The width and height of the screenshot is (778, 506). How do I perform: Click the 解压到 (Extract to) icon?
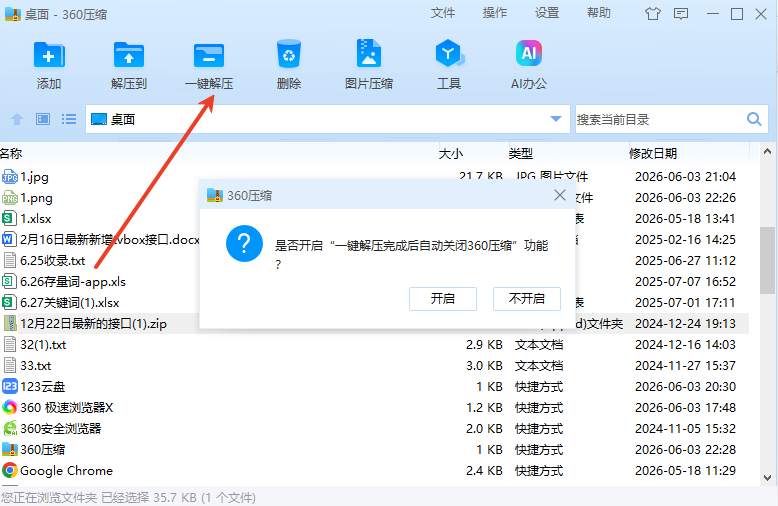129,55
